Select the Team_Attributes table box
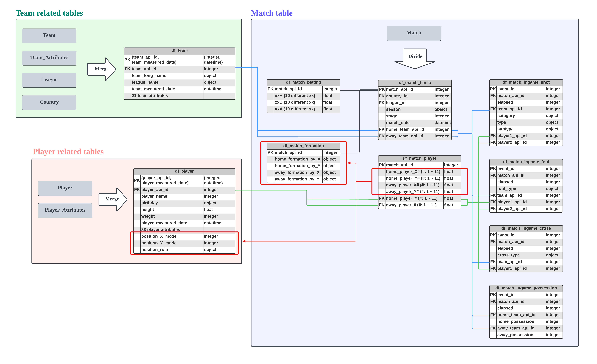597x364 pixels. coord(49,58)
